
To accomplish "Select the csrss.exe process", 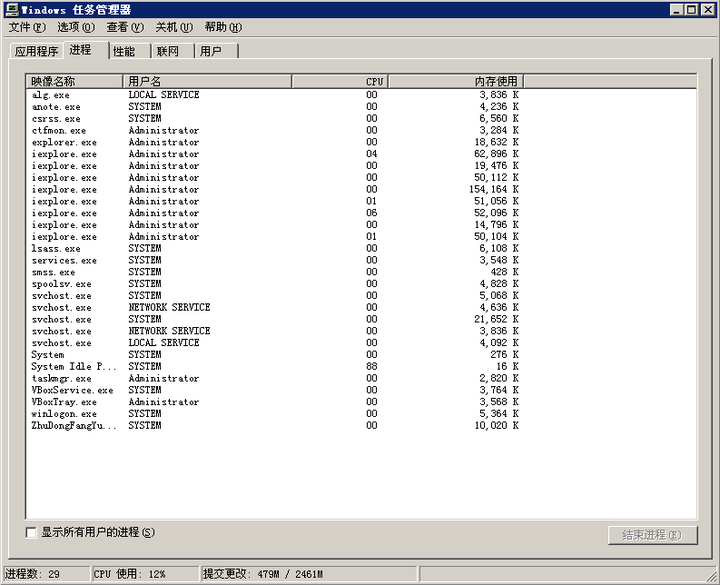I will (275, 118).
